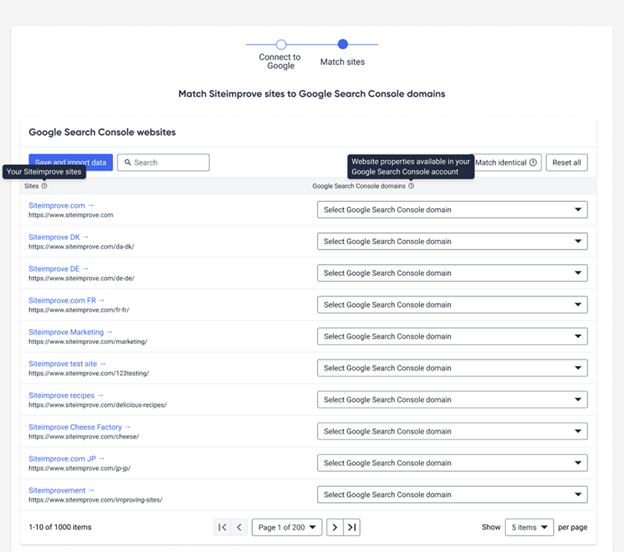Click the '1-10 of 1000 items' text
This screenshot has height=552, width=624.
60,527
